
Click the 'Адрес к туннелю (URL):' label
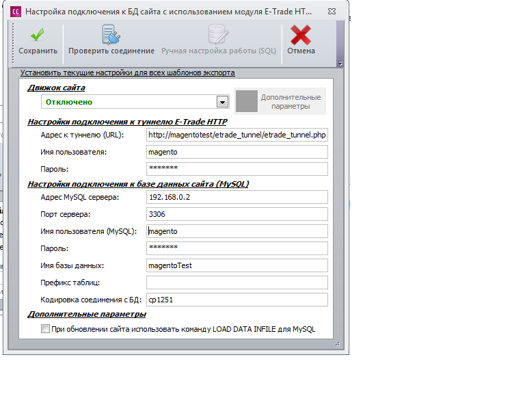point(82,135)
